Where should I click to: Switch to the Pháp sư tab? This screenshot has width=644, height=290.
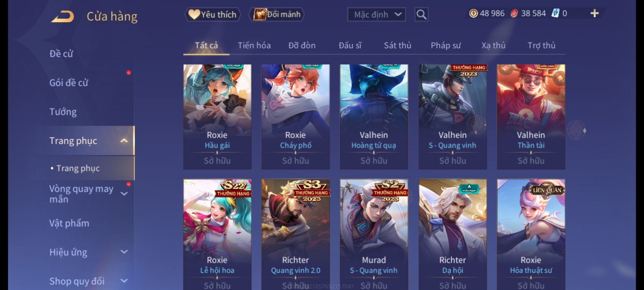coord(446,45)
